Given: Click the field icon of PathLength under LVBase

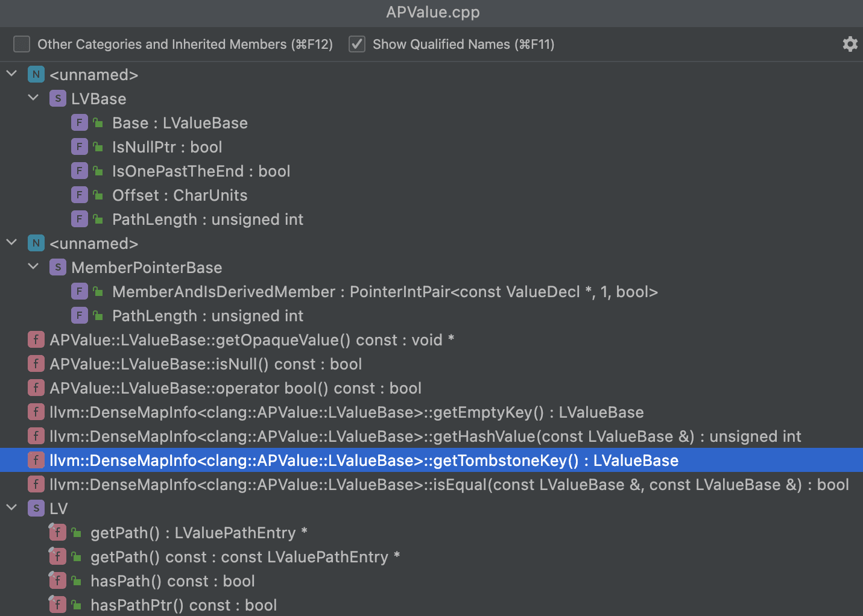Looking at the screenshot, I should 80,219.
